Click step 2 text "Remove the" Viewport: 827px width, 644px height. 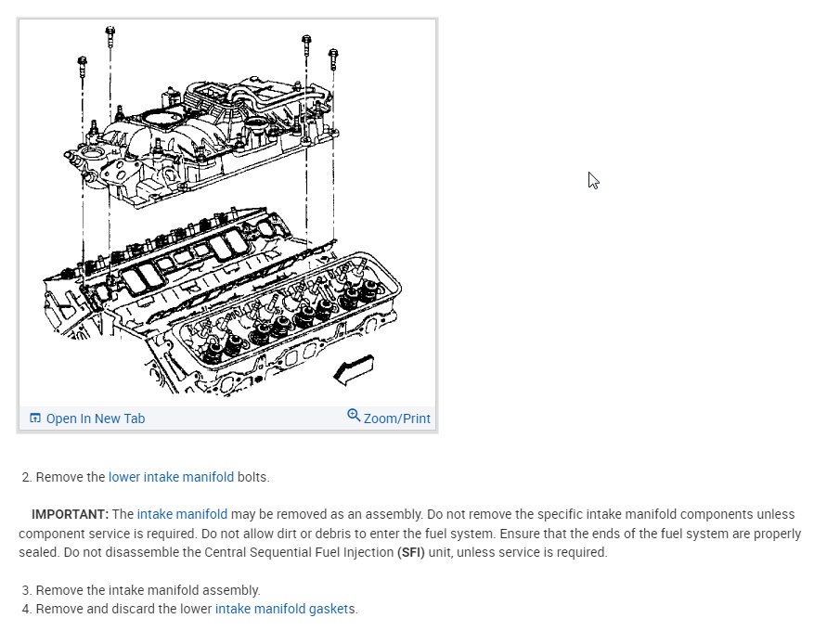point(71,477)
